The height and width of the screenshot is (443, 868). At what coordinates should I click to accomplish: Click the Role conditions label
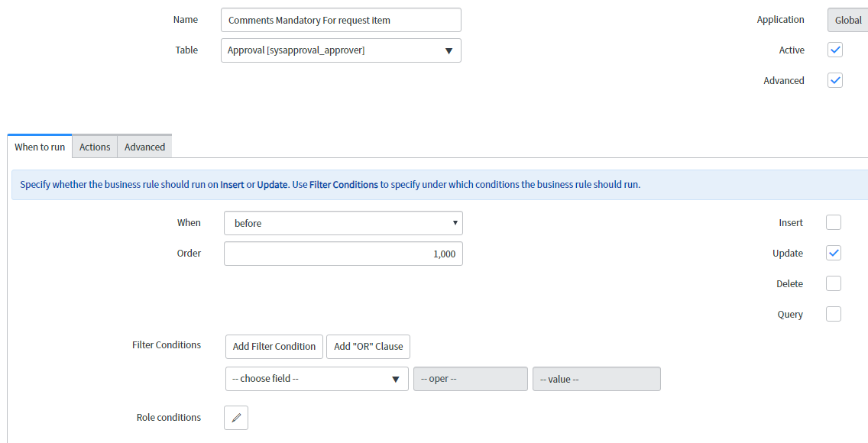tap(169, 417)
